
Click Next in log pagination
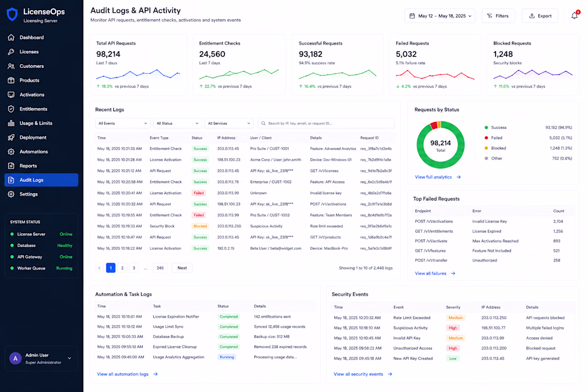182,268
